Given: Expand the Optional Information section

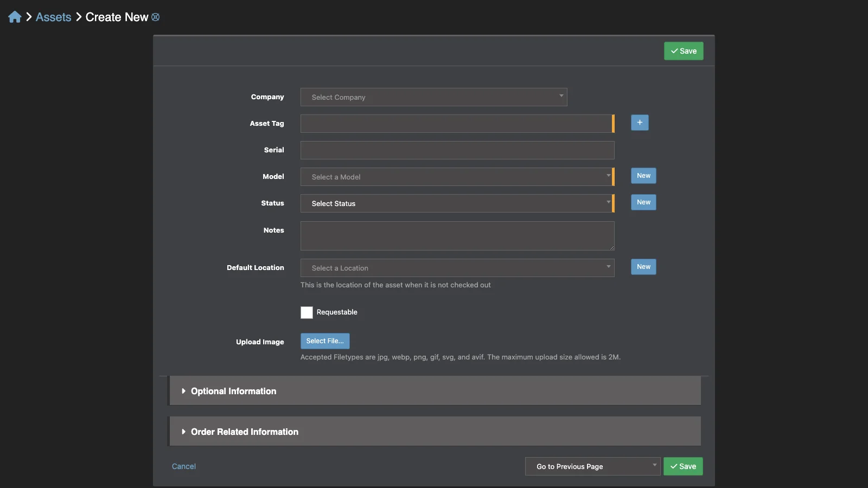Looking at the screenshot, I should pos(435,391).
